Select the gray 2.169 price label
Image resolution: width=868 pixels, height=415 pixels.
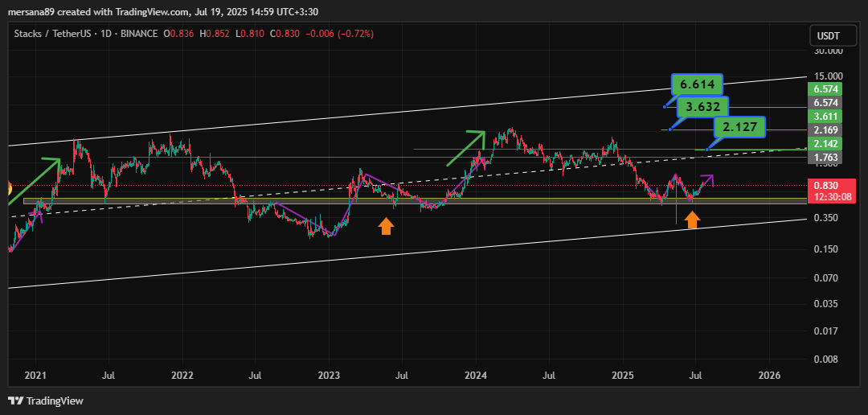825,129
